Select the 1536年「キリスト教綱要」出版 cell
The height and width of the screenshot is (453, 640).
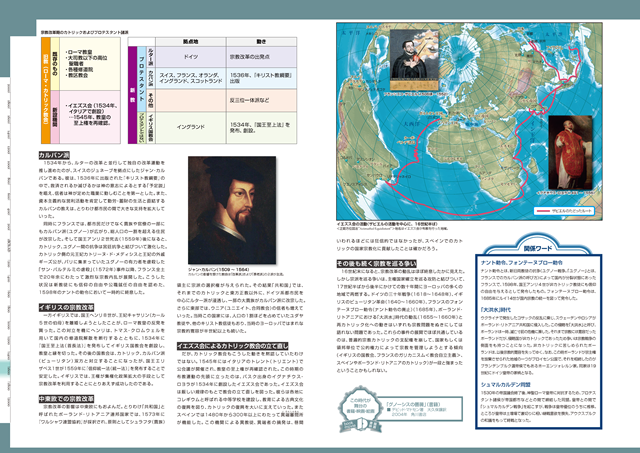pos(261,78)
